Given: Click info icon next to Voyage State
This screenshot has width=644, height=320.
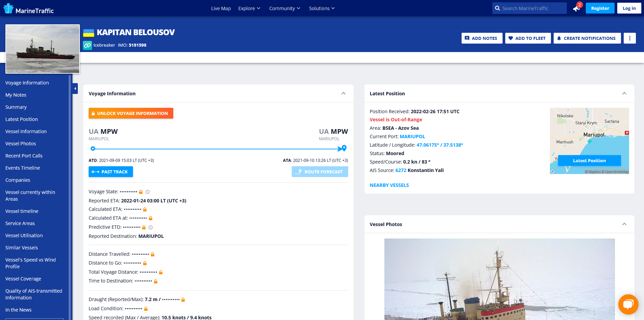Looking at the screenshot, I should click(x=148, y=192).
